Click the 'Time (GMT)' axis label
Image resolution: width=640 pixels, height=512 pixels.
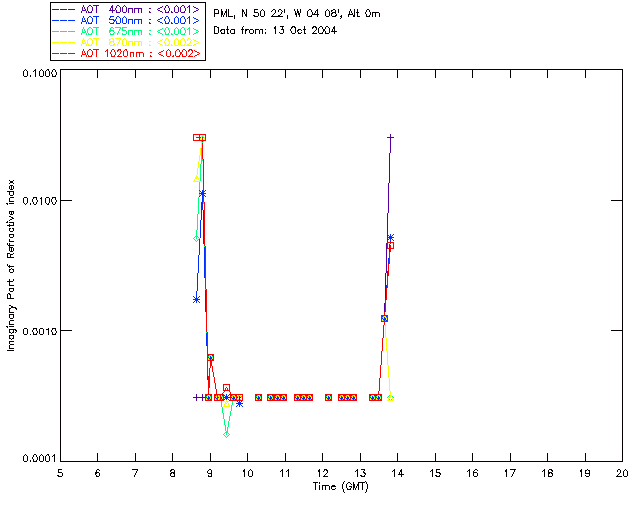(x=340, y=487)
